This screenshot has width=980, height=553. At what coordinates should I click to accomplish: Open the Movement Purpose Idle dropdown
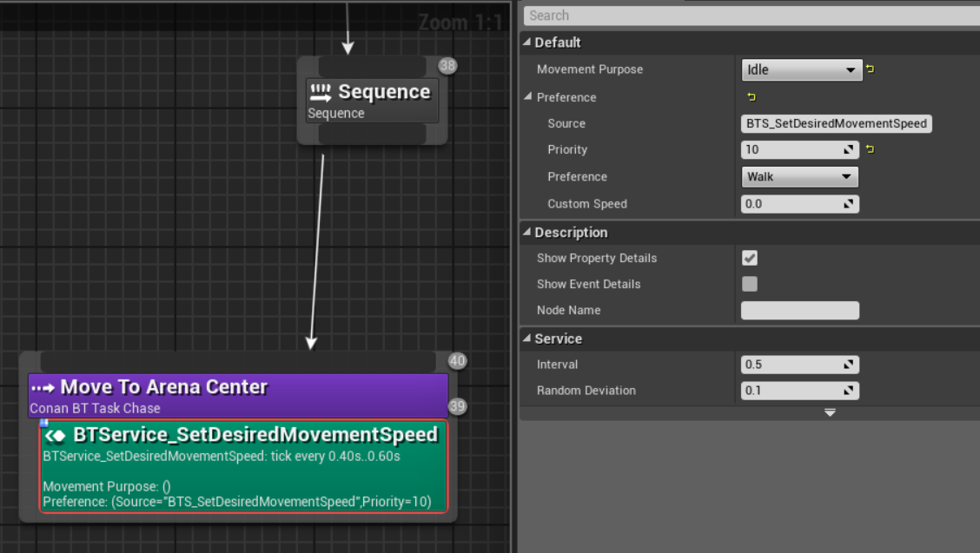coord(800,69)
